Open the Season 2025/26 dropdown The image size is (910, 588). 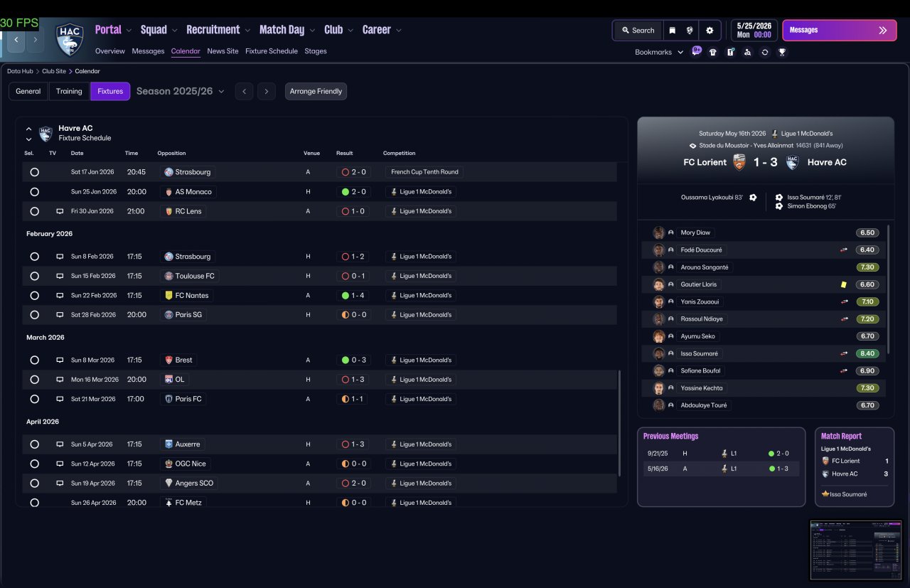pyautogui.click(x=181, y=91)
